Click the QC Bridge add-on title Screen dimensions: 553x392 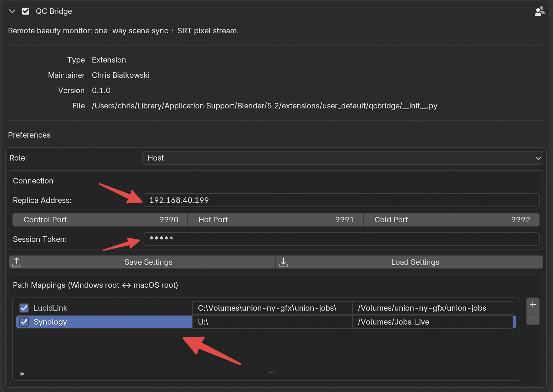pyautogui.click(x=54, y=11)
